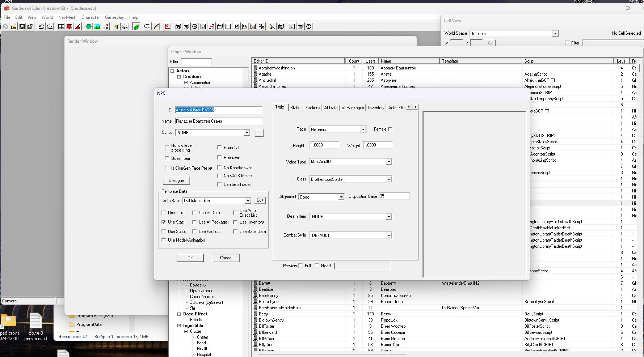Open the Death Item dropdown

389,217
